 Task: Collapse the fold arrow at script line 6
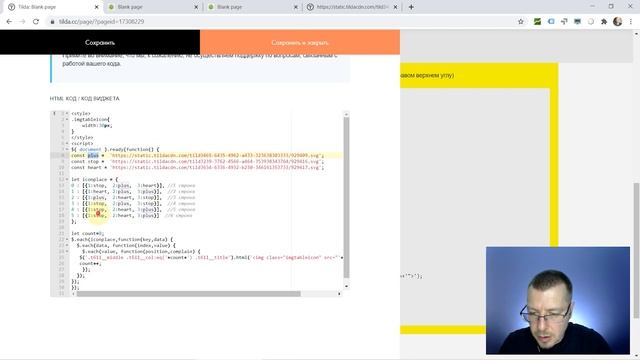click(x=67, y=144)
